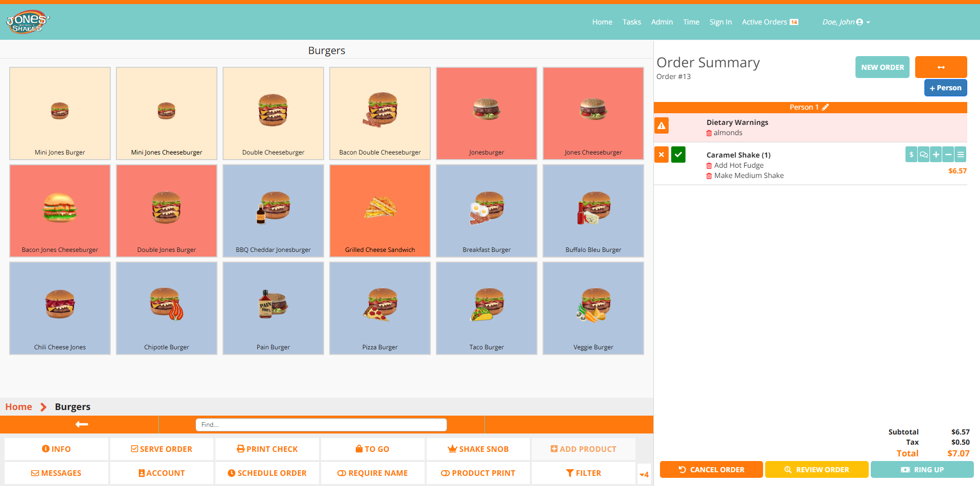Click the Home breadcrumb link

click(x=19, y=407)
